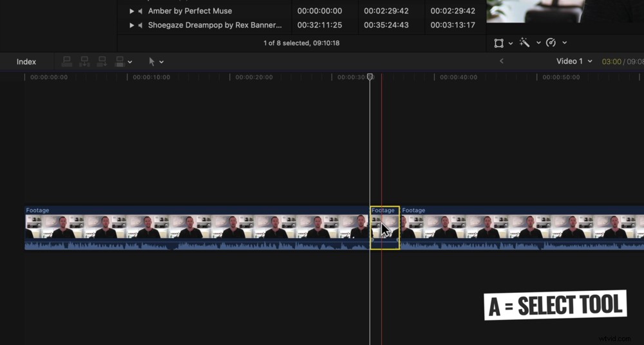This screenshot has width=644, height=345.
Task: Click the 00:00:40:00 mark on timeline ruler
Action: click(x=459, y=77)
